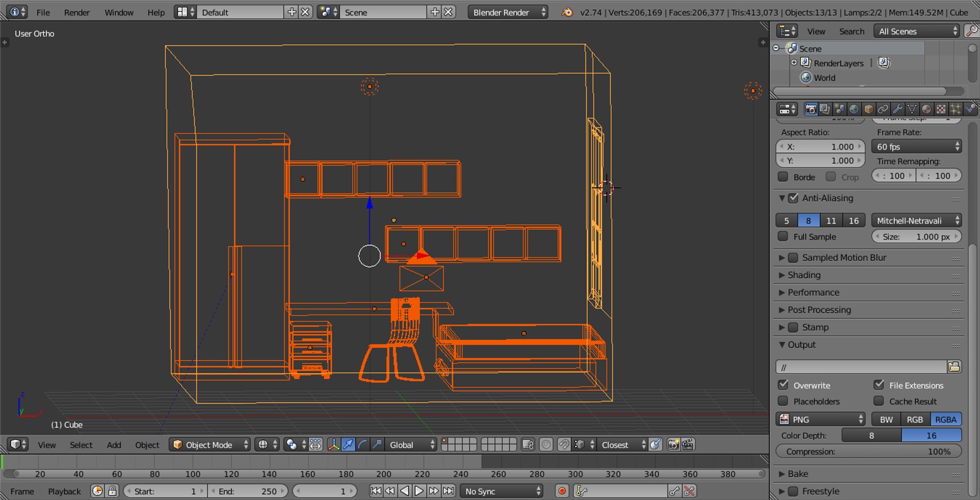This screenshot has height=500, width=980.
Task: Open the PNG file format dropdown
Action: 821,419
